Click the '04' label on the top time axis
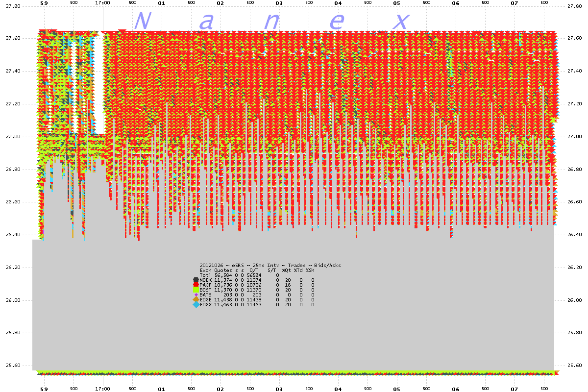The height and width of the screenshot is (392, 588). click(338, 3)
